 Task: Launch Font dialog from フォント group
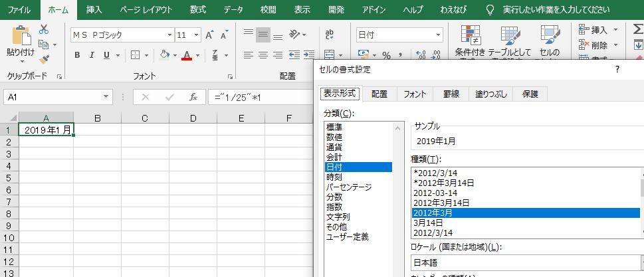(231, 76)
